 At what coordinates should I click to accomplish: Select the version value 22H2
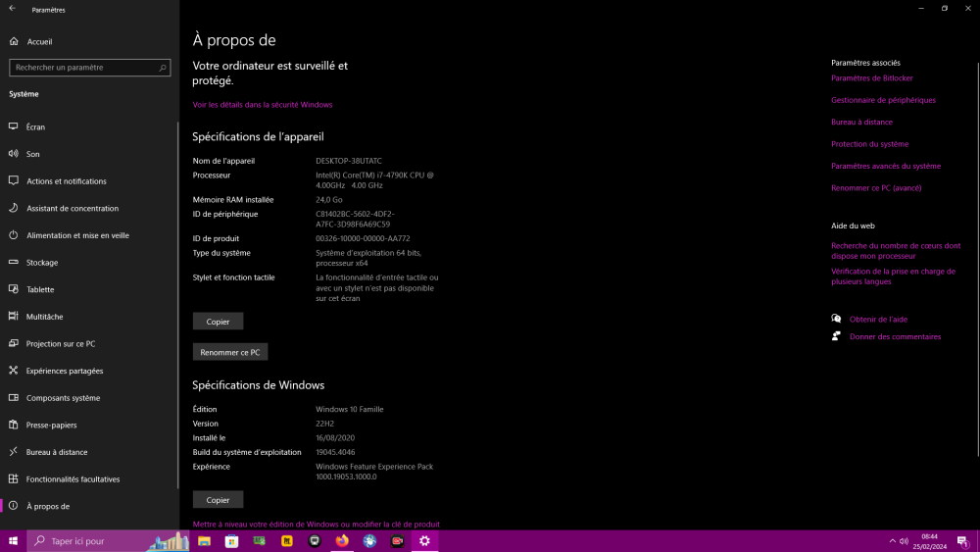[x=324, y=424]
